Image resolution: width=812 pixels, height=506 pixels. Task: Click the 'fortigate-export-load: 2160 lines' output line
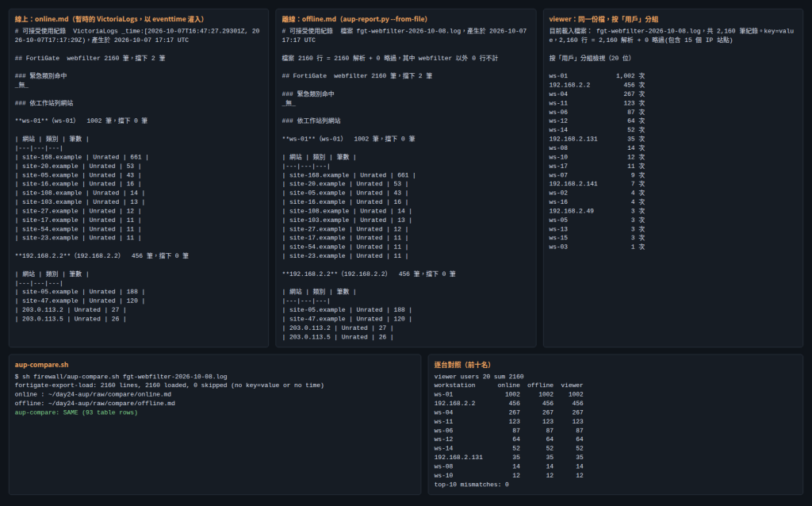pos(170,385)
